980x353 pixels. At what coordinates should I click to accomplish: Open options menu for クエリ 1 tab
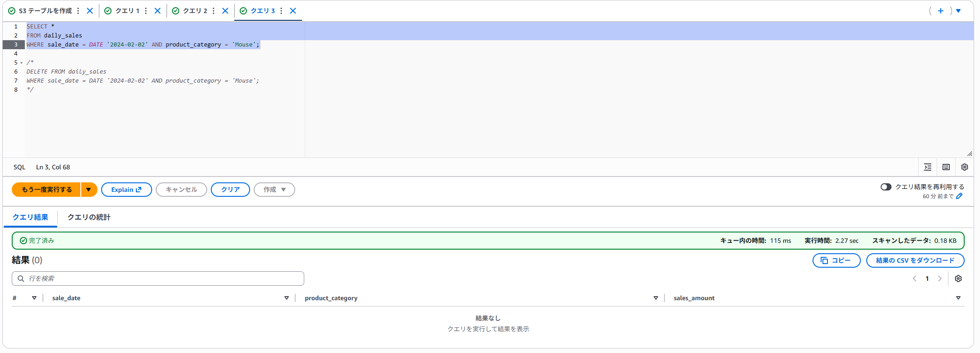146,11
